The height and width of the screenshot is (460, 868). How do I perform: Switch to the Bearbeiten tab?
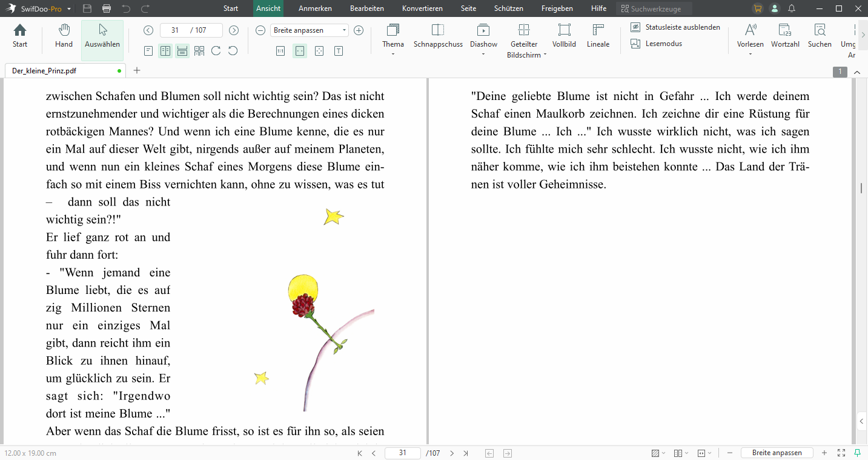pos(367,8)
